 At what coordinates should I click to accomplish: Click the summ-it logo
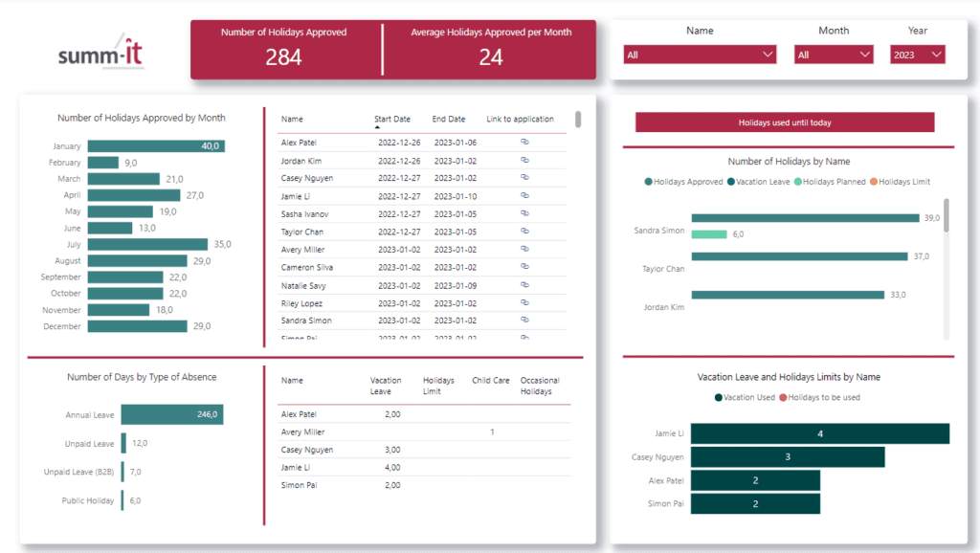pos(101,52)
